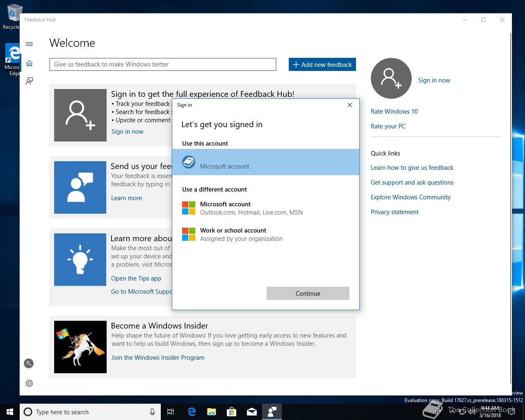The height and width of the screenshot is (420, 525).
Task: Open Get support and ask questions
Action: 412,183
